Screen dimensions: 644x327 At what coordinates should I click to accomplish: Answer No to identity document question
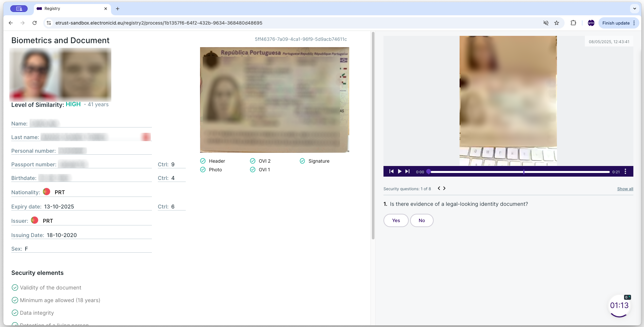point(421,220)
